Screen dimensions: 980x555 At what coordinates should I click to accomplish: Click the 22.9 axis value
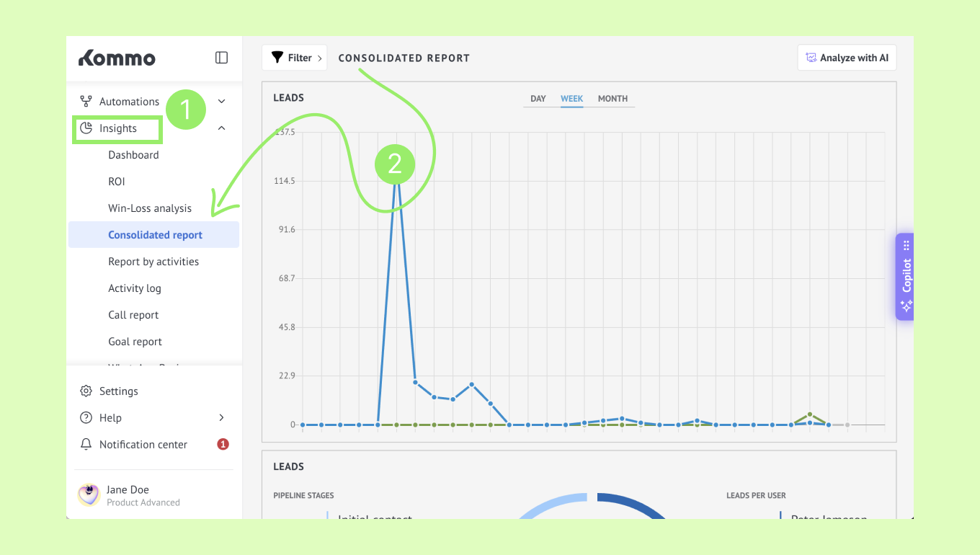tap(286, 376)
